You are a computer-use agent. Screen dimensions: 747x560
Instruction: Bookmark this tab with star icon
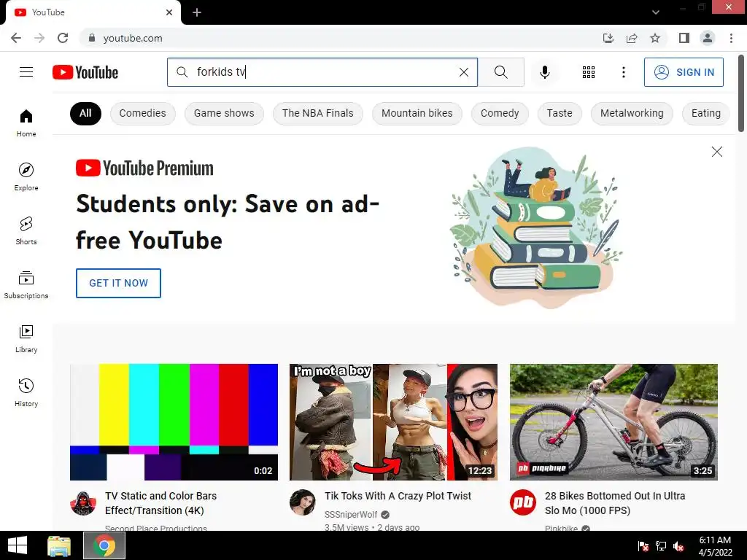pyautogui.click(x=655, y=38)
